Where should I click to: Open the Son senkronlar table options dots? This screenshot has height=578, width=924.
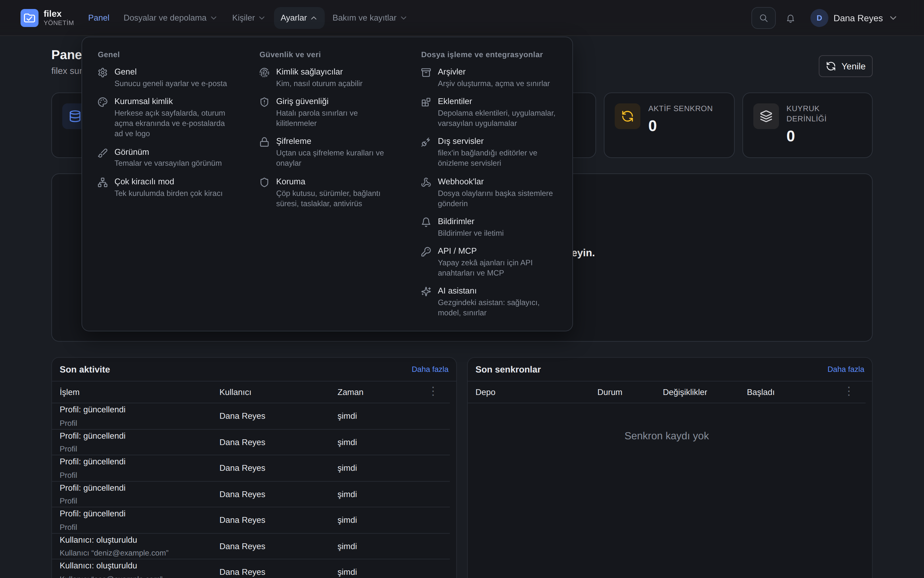[849, 391]
